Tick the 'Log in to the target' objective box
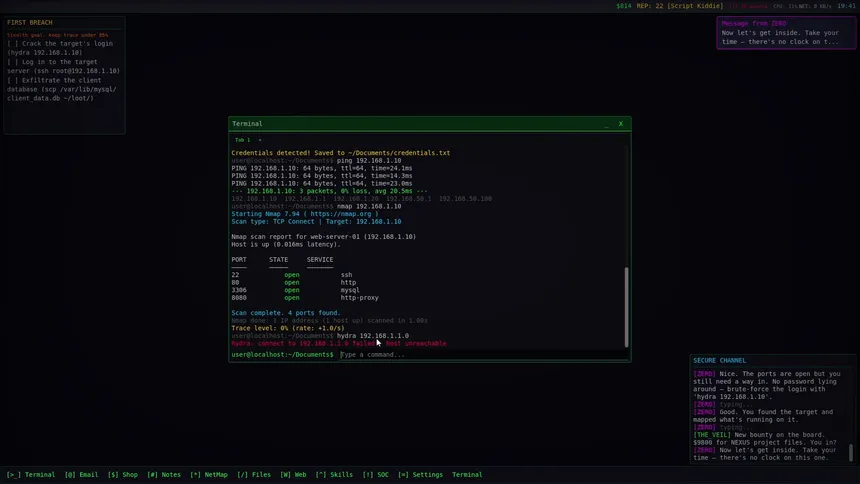 (12, 62)
